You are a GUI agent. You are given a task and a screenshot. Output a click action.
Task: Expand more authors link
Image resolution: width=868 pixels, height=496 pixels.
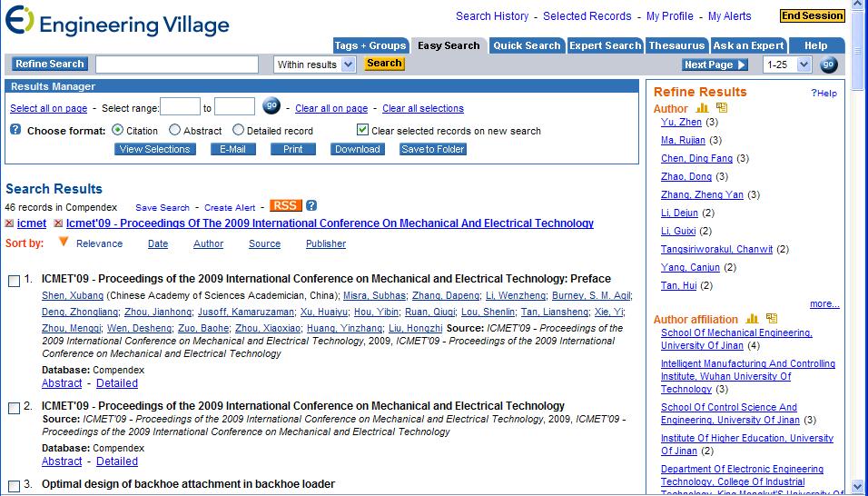(824, 304)
